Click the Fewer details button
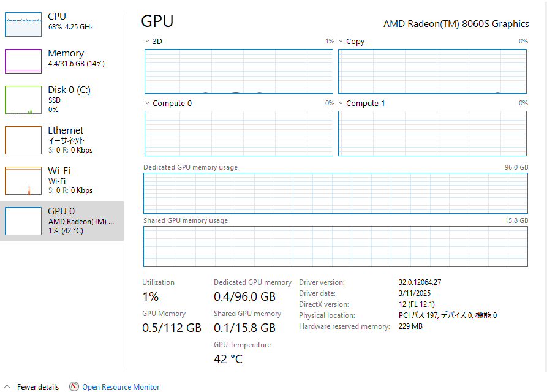Screen dimensions: 547x392 tap(38, 386)
